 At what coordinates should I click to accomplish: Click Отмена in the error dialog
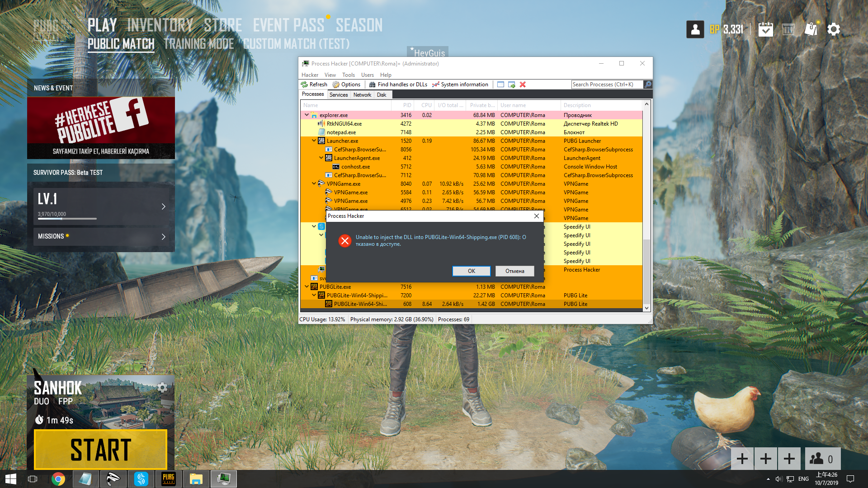tap(515, 271)
